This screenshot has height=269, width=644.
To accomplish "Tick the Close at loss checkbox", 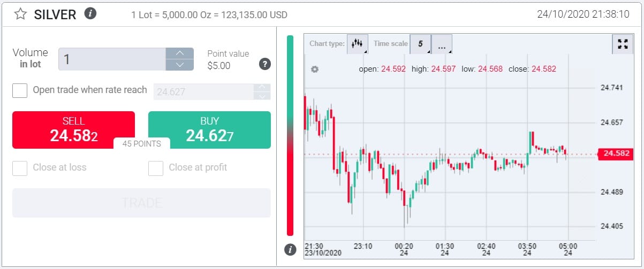I will point(20,168).
